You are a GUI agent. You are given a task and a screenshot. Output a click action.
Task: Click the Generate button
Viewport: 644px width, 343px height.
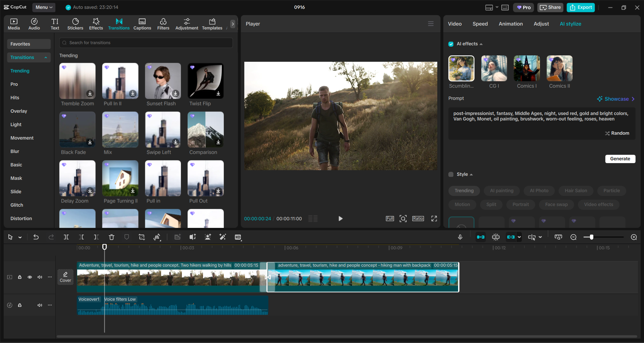pos(620,159)
